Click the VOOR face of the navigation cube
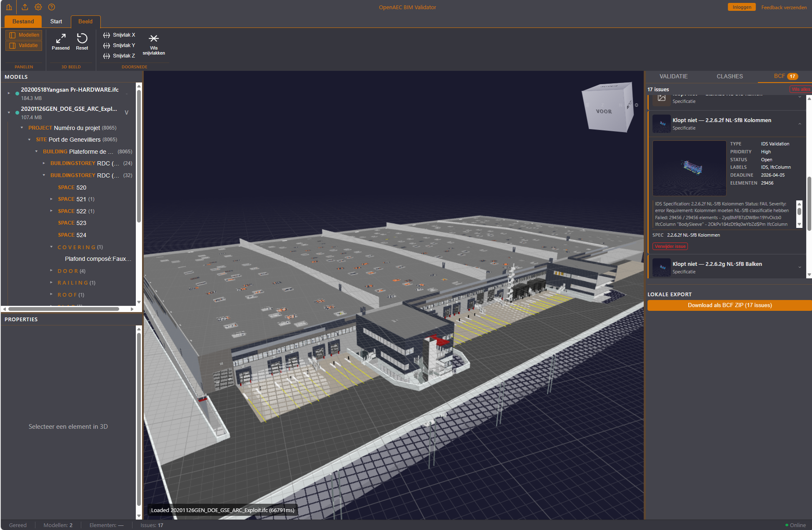The width and height of the screenshot is (812, 530). pyautogui.click(x=605, y=111)
